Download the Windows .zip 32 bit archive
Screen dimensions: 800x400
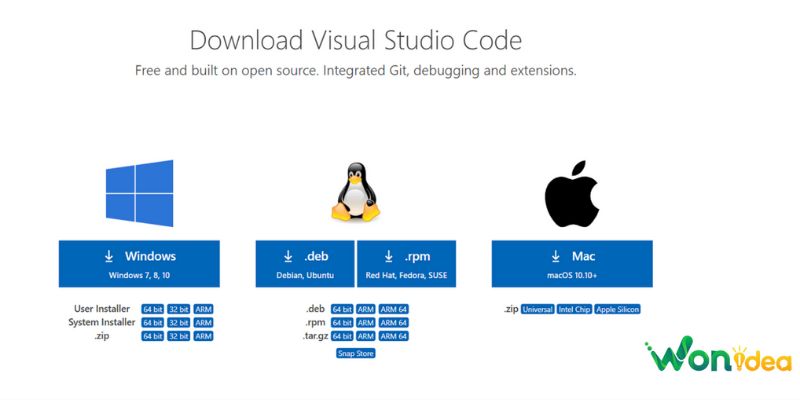178,336
